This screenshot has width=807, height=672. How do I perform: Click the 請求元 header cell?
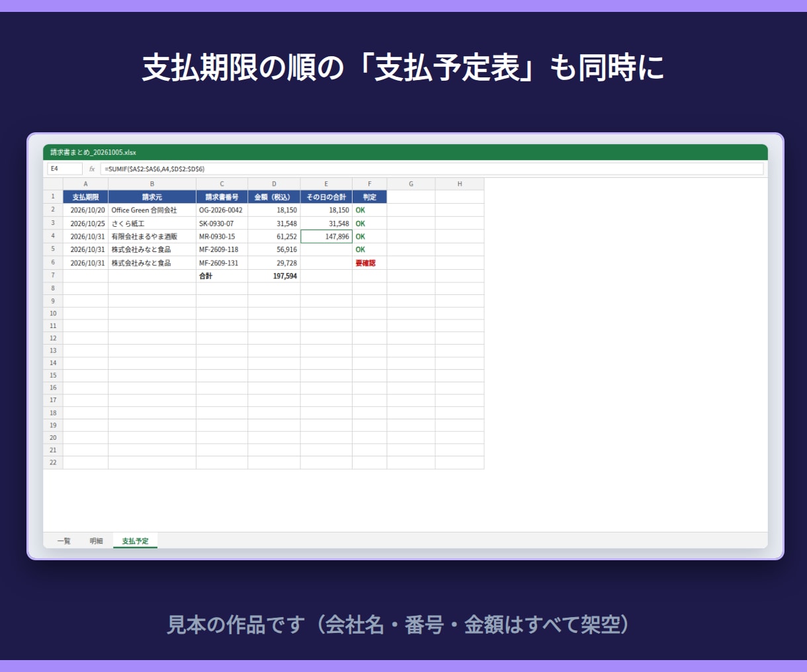152,197
